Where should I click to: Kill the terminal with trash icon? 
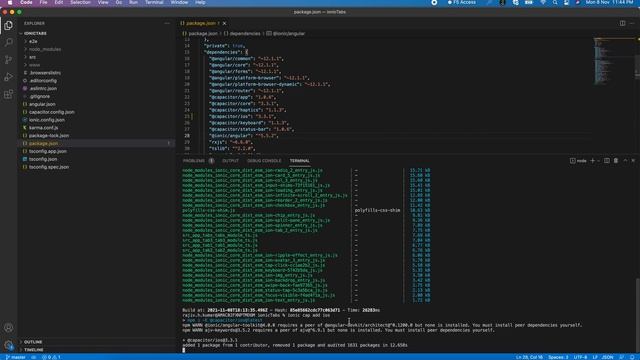[616, 161]
